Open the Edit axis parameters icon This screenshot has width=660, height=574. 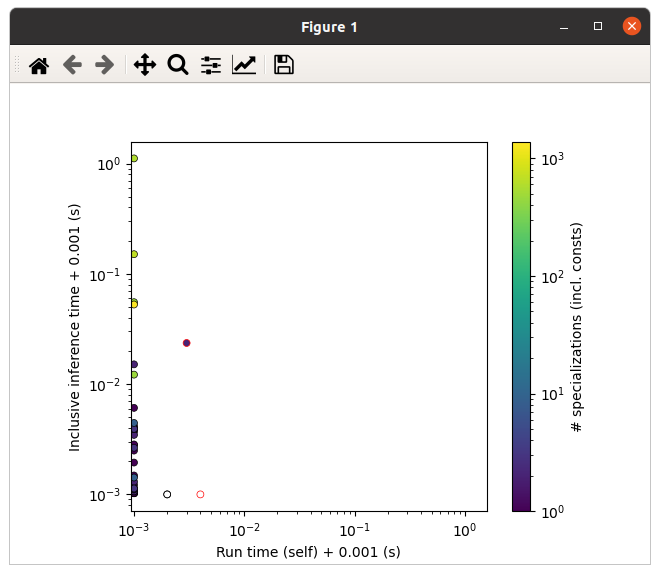[244, 65]
